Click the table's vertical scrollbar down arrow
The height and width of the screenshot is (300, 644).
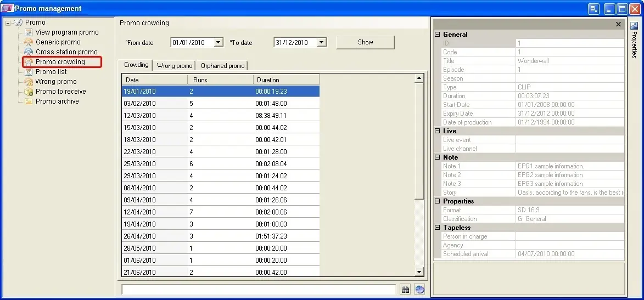click(420, 272)
